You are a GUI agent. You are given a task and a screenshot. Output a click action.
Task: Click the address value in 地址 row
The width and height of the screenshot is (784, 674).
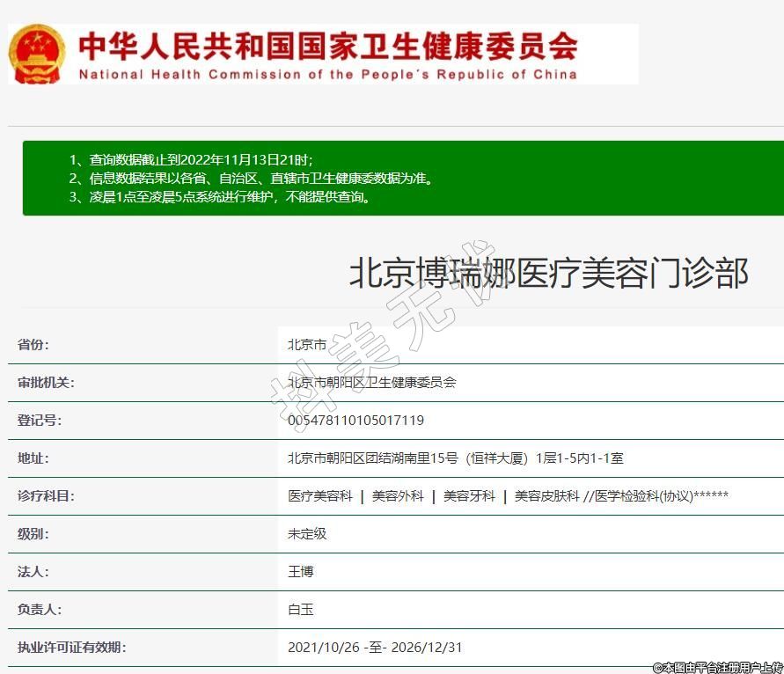pyautogui.click(x=455, y=458)
